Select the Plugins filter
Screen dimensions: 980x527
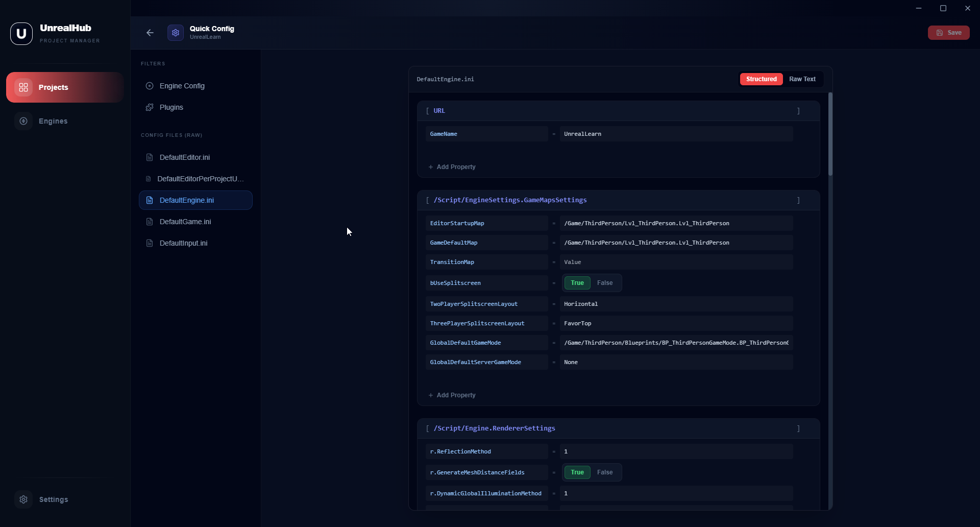coord(195,107)
